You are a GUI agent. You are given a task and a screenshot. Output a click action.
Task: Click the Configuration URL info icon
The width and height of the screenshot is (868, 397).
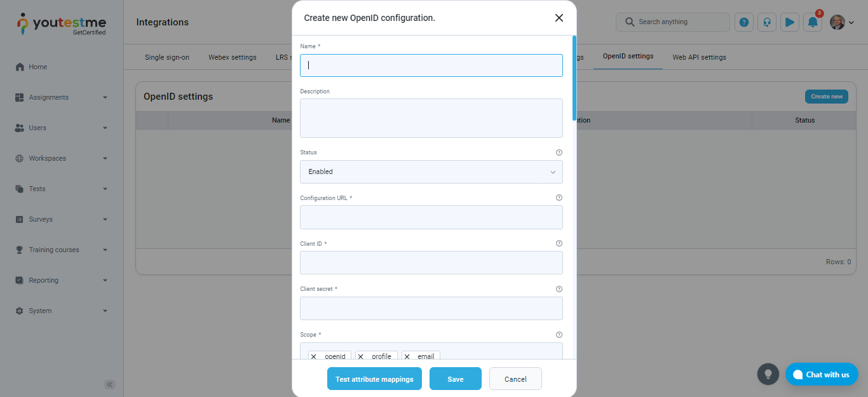559,198
